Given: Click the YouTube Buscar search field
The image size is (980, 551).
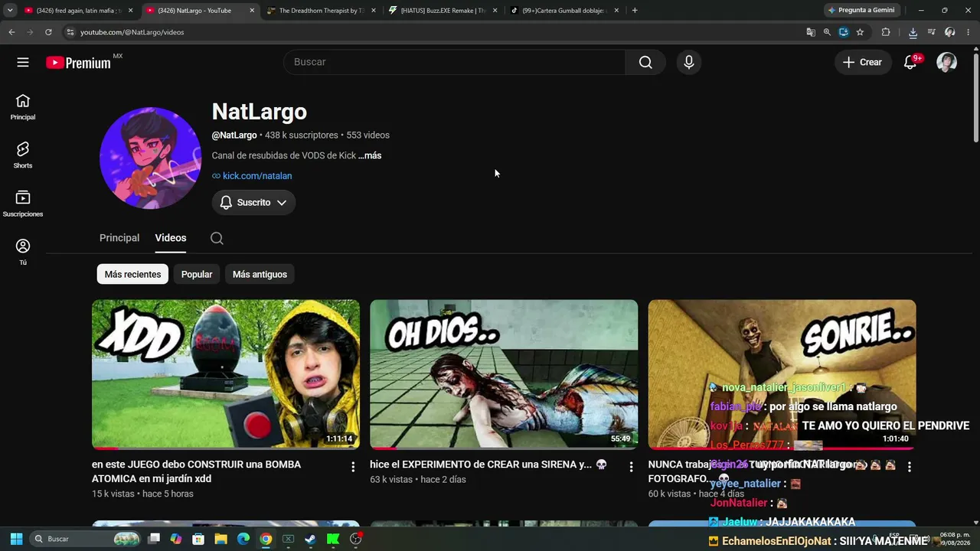Looking at the screenshot, I should coord(455,62).
